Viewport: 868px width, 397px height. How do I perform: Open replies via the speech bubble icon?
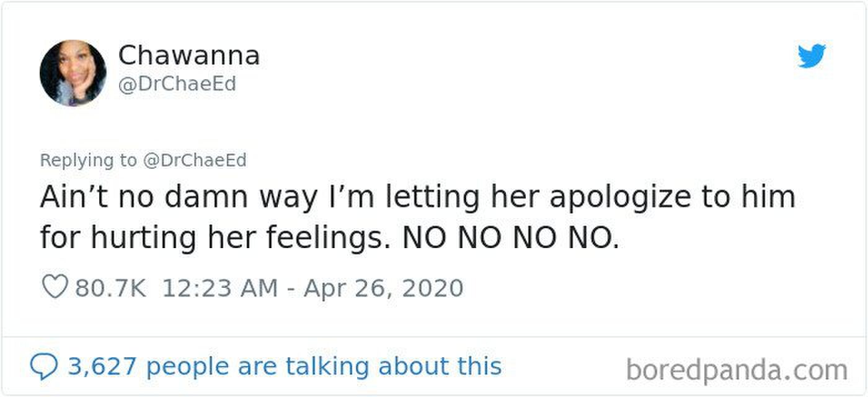42,366
